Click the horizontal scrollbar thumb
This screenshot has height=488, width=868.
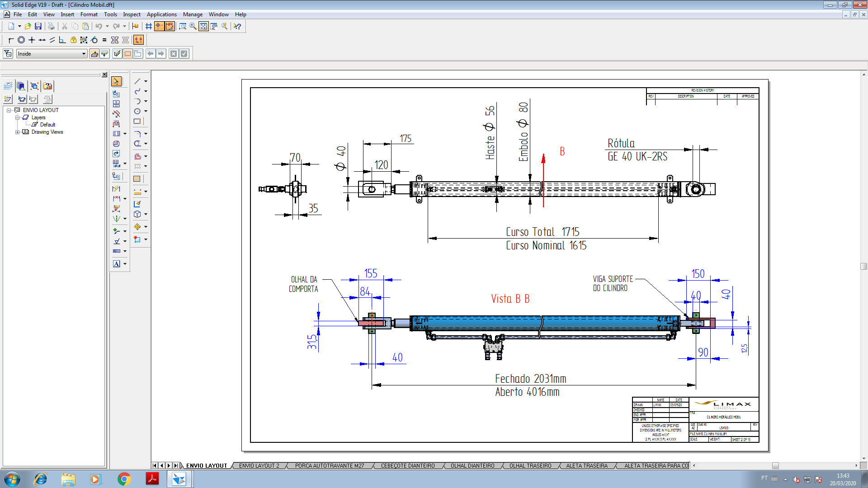click(x=775, y=465)
